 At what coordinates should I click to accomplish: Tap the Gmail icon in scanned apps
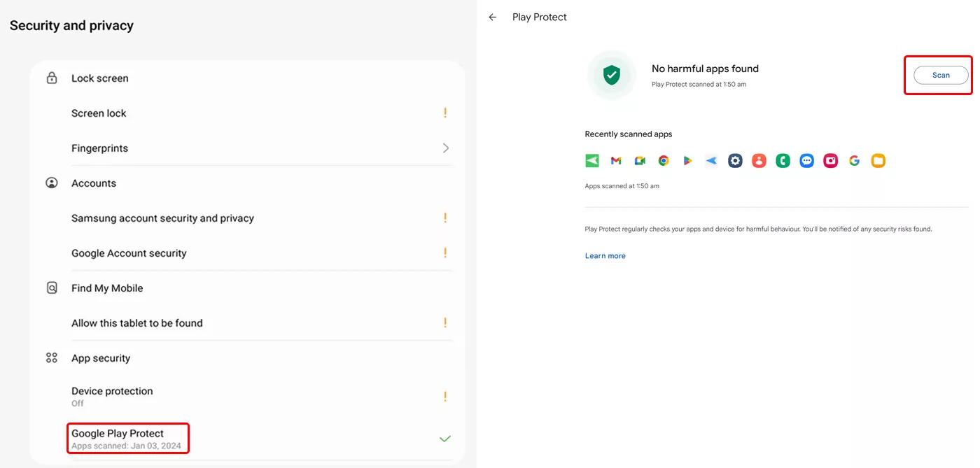(616, 161)
